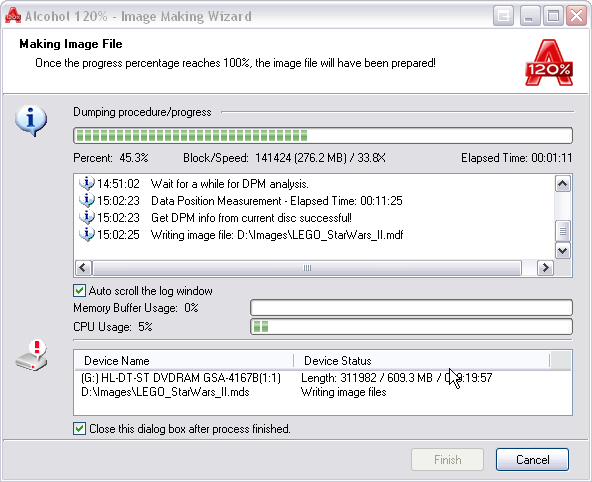Click the 'Elapsed Time: 00:01:11' readout
This screenshot has height=482, width=592.
pos(516,157)
